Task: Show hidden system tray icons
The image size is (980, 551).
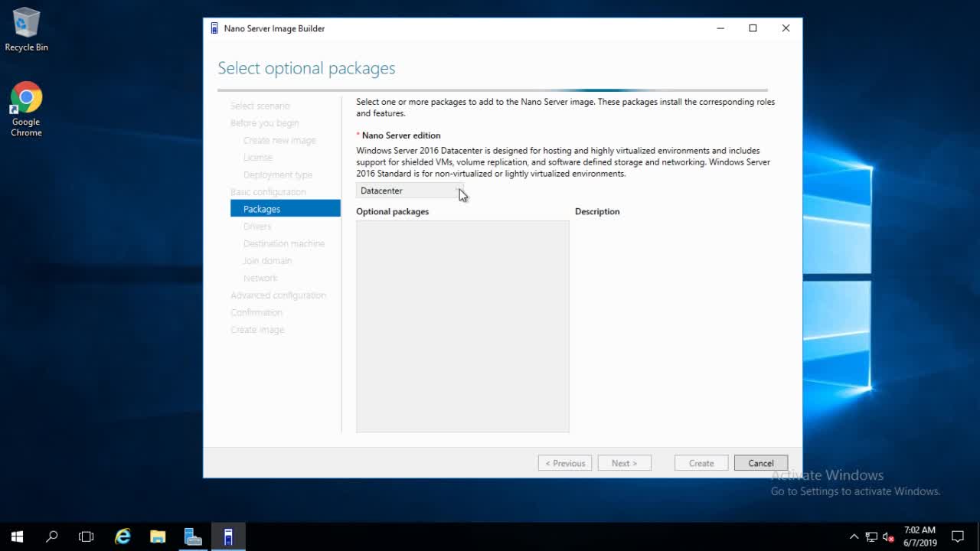Action: click(854, 536)
